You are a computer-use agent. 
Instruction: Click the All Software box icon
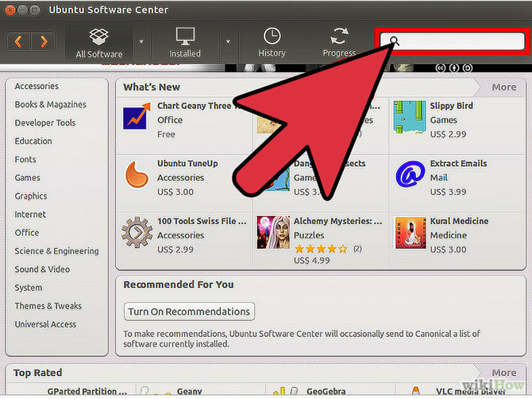click(98, 37)
